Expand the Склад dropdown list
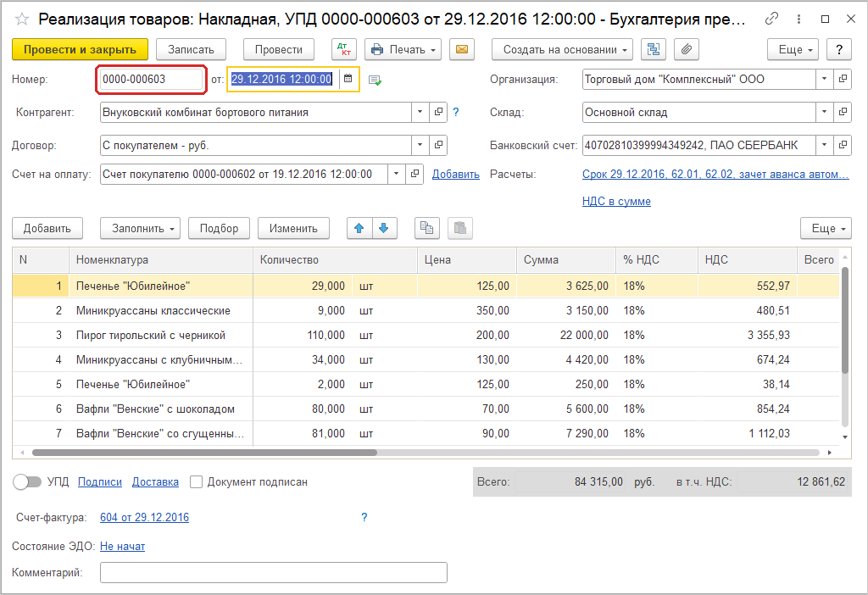Image resolution: width=868 pixels, height=595 pixels. pyautogui.click(x=824, y=113)
